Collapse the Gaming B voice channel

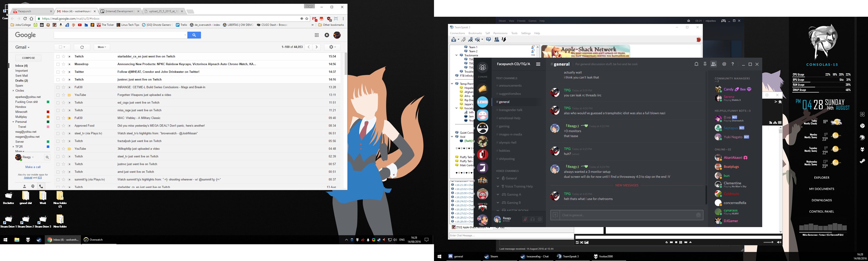tap(498, 203)
